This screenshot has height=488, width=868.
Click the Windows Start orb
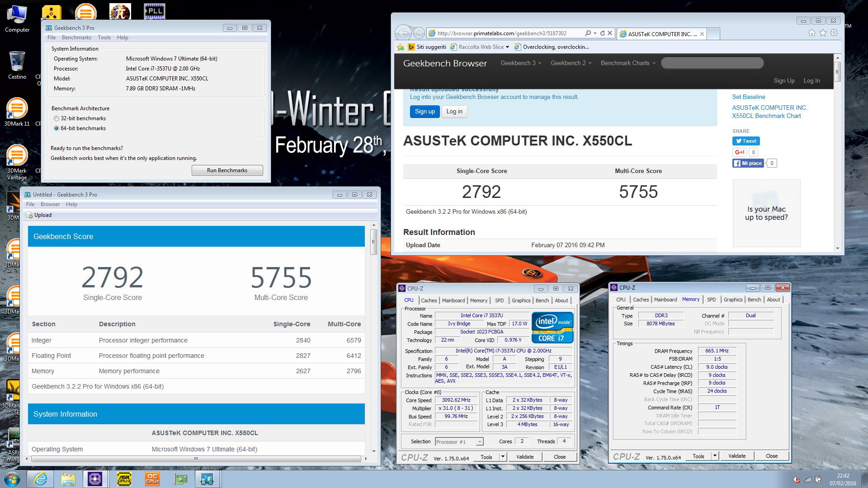coord(12,479)
